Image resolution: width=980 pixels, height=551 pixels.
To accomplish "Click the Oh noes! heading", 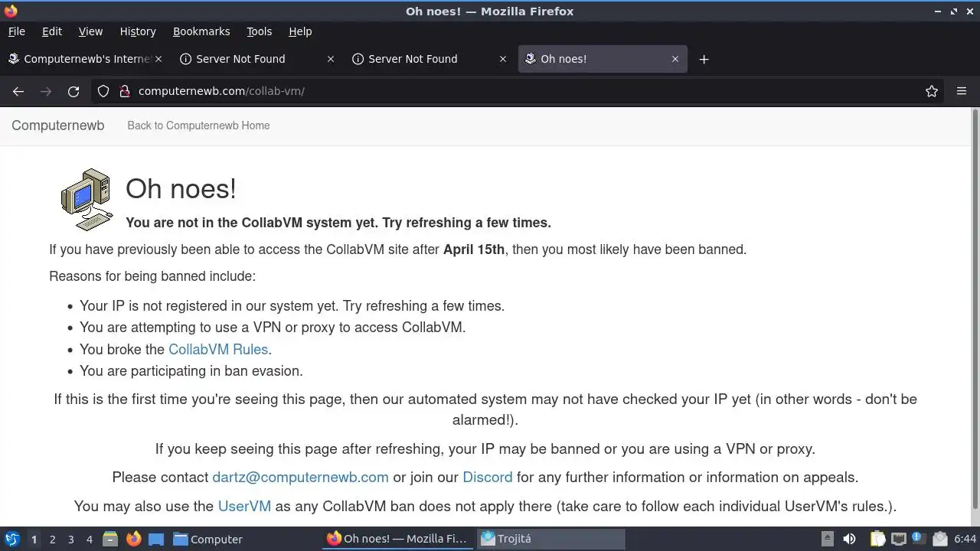I will pos(181,189).
